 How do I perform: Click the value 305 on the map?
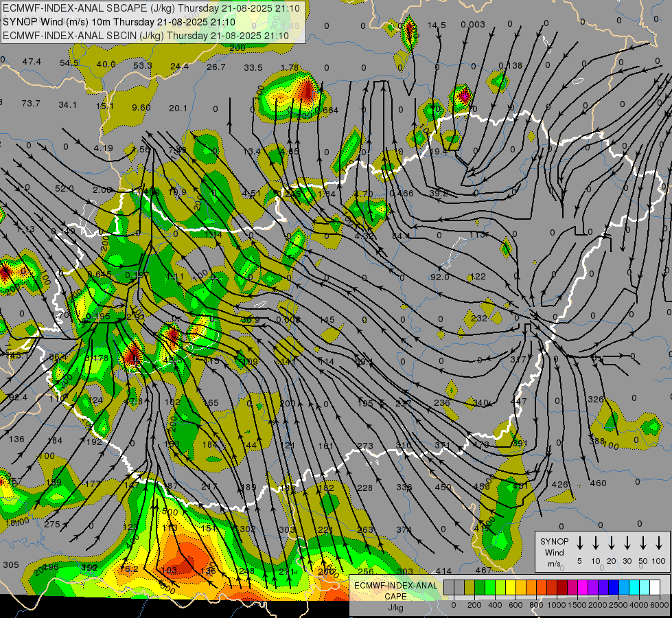pyautogui.click(x=11, y=565)
